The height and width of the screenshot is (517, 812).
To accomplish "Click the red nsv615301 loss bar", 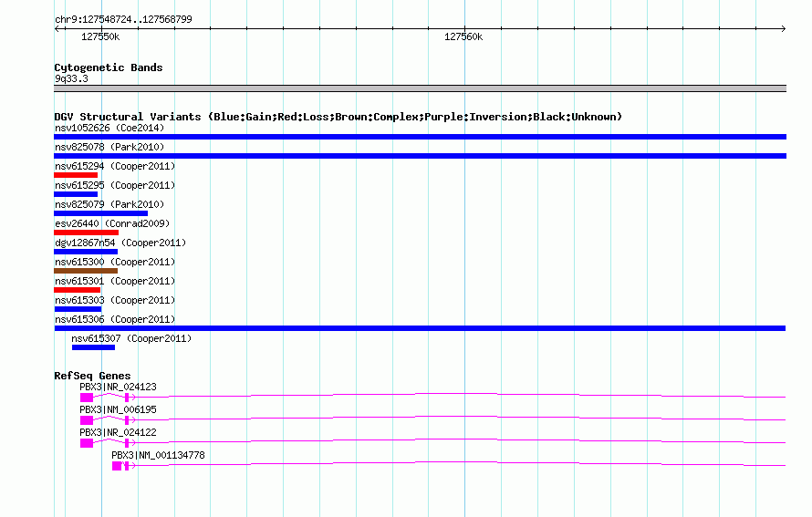I will coord(78,290).
